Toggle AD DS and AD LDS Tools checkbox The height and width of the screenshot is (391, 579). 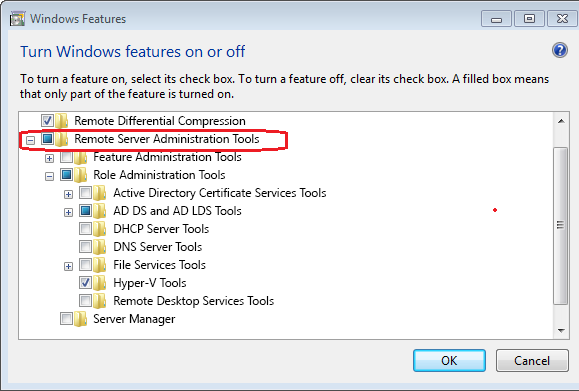point(85,210)
